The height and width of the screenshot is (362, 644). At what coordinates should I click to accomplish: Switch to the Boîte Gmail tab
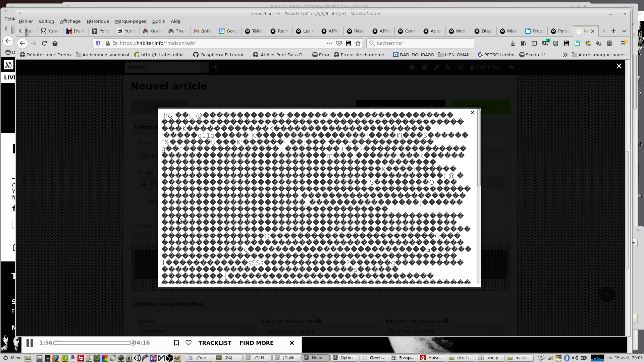click(x=203, y=31)
